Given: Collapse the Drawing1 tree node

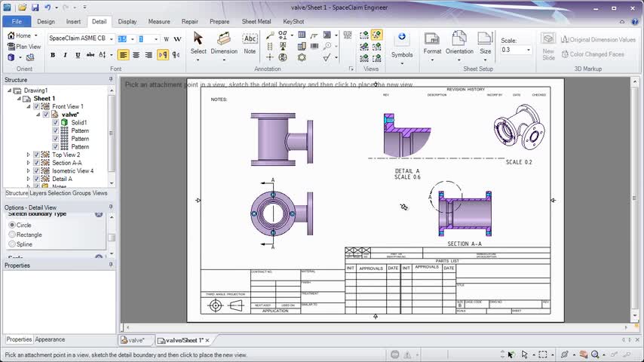Looking at the screenshot, I should pyautogui.click(x=9, y=90).
